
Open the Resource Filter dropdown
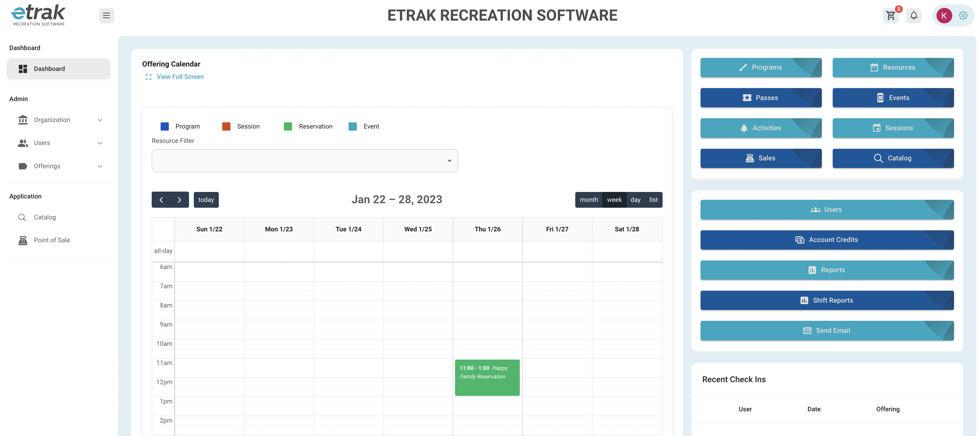coord(305,161)
